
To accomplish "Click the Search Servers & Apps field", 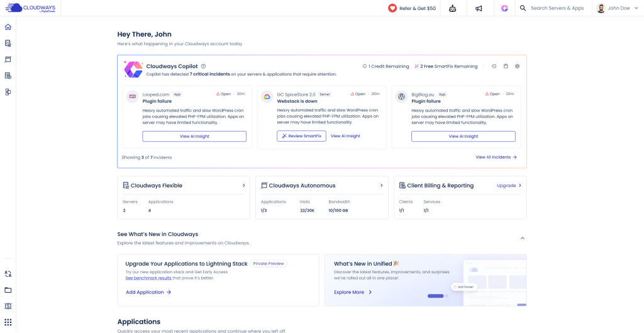I will [x=557, y=8].
